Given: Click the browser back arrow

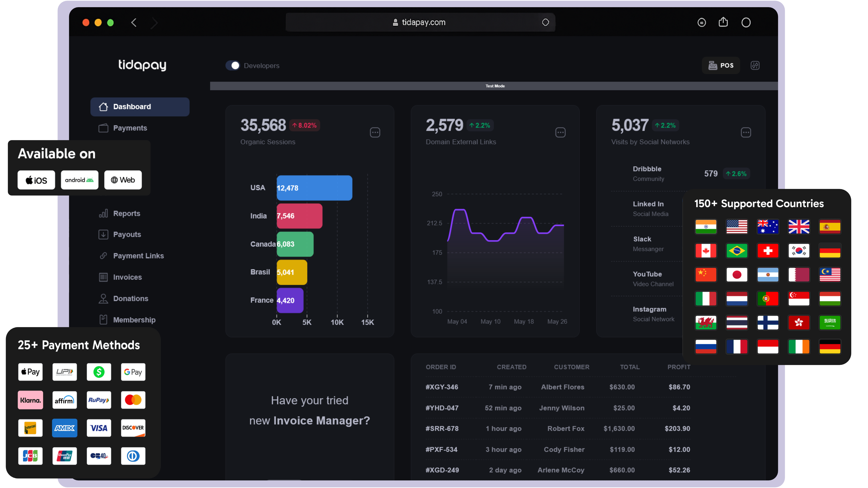Looking at the screenshot, I should [134, 23].
